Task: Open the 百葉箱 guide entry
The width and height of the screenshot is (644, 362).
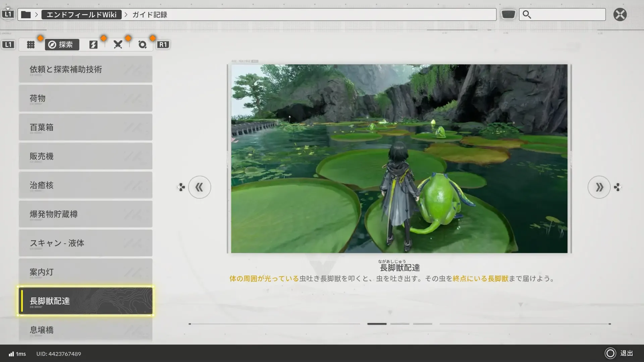Action: (86, 127)
